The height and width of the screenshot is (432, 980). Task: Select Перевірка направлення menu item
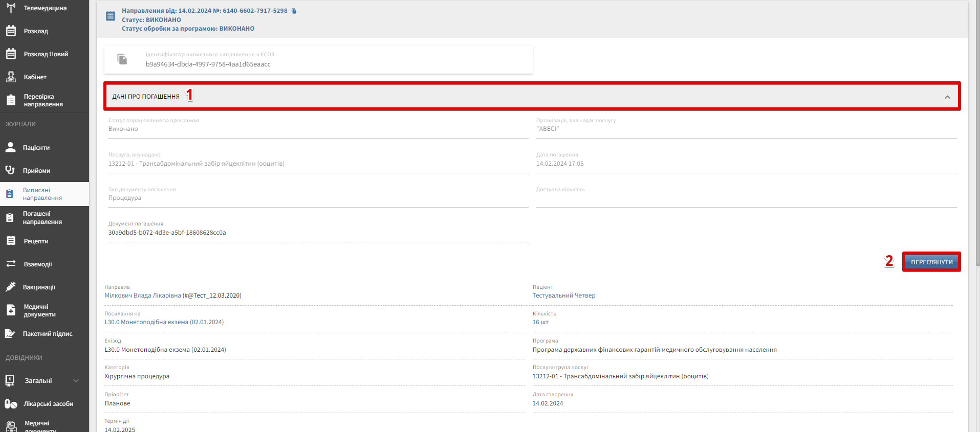point(43,100)
